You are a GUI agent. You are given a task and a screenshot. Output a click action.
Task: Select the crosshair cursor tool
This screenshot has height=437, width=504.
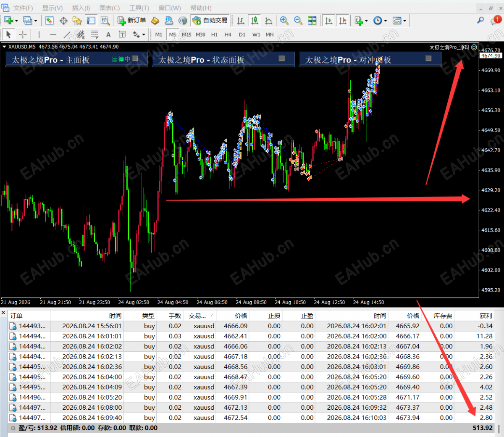(x=23, y=34)
